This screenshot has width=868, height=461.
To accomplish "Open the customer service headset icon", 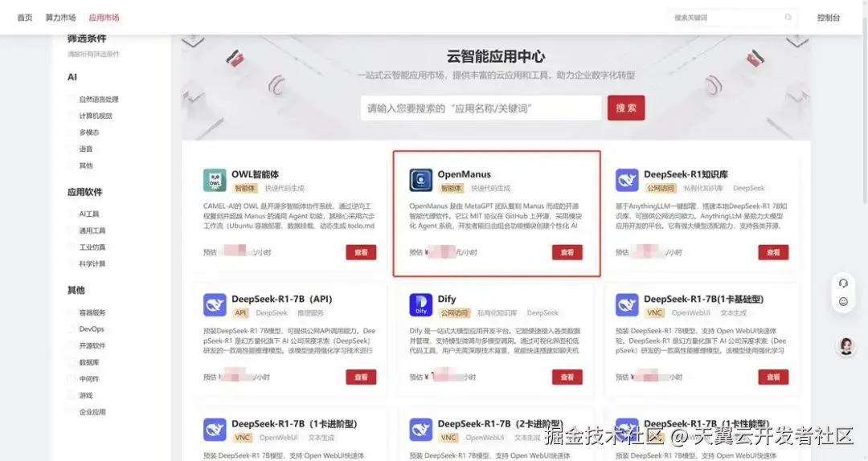I will point(843,284).
